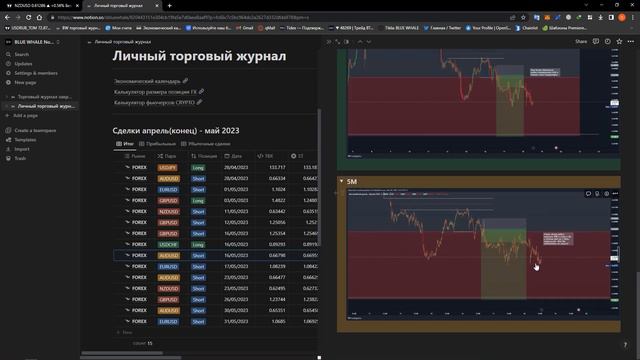Open the browser downloads icon
Screen dimensions: 640x360
[600, 18]
